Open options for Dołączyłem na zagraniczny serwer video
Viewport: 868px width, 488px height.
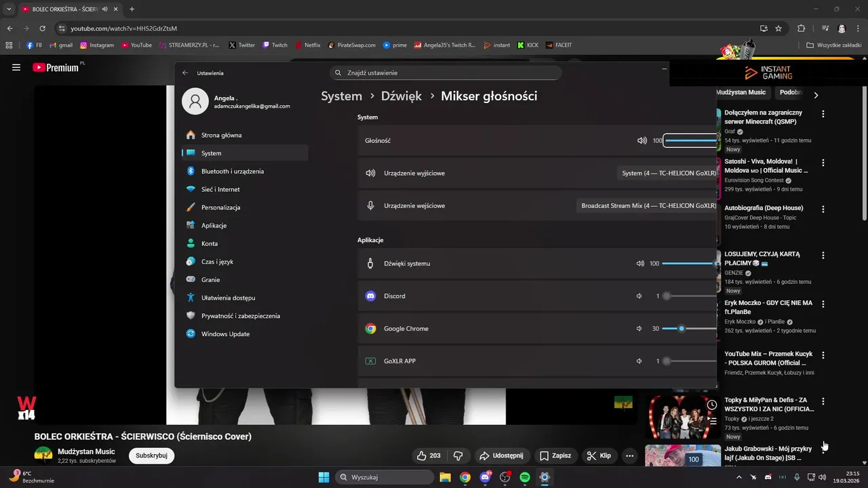click(x=823, y=114)
